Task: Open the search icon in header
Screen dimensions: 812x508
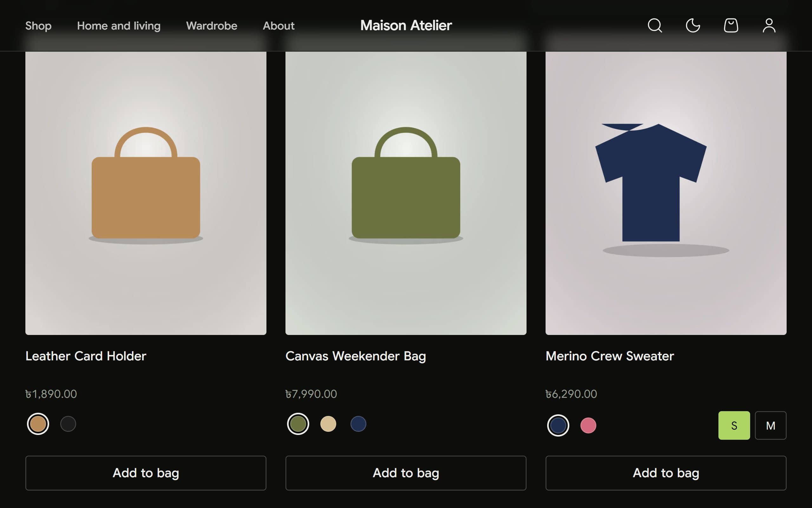Action: coord(655,25)
